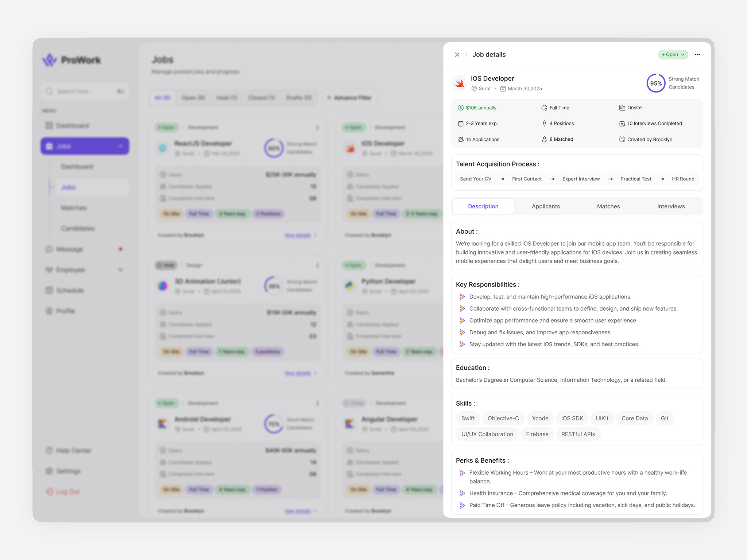Click the UI/UX Collaboration skill tag

pyautogui.click(x=487, y=434)
